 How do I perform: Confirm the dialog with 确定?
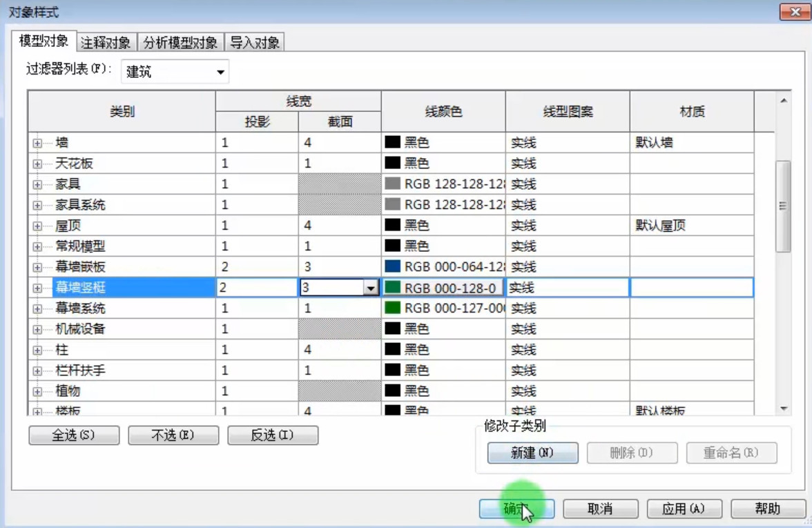click(516, 509)
